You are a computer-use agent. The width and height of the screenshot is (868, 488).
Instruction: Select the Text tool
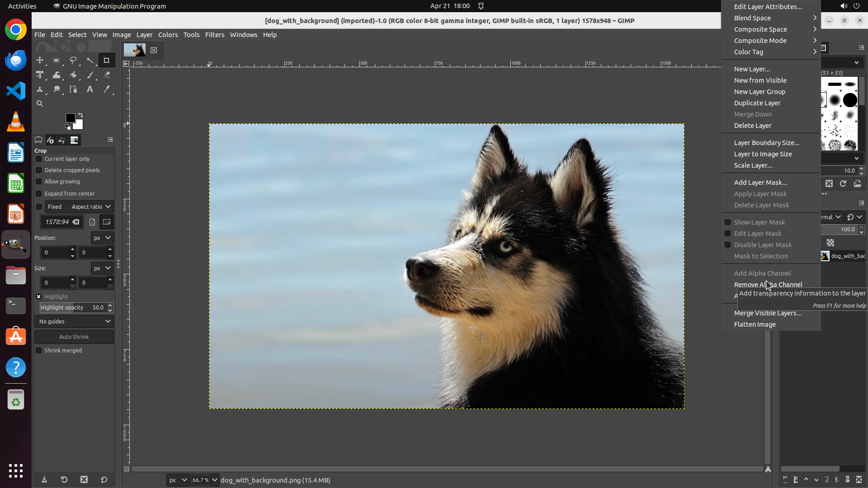click(x=90, y=89)
